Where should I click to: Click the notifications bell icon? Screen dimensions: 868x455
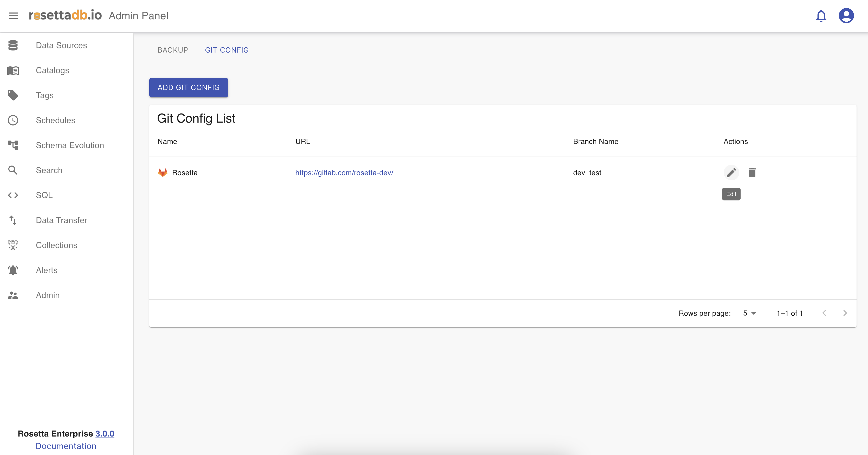[x=821, y=16]
